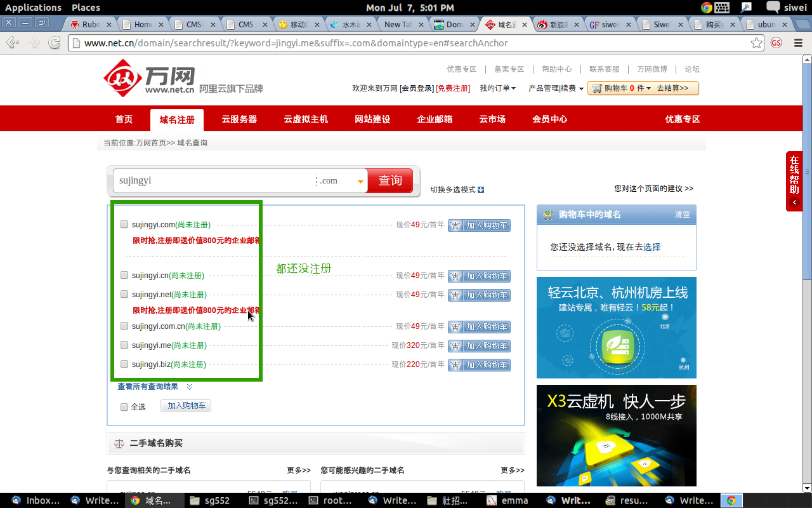Enable the 全选 select-all checkbox
The height and width of the screenshot is (508, 812).
(x=124, y=406)
